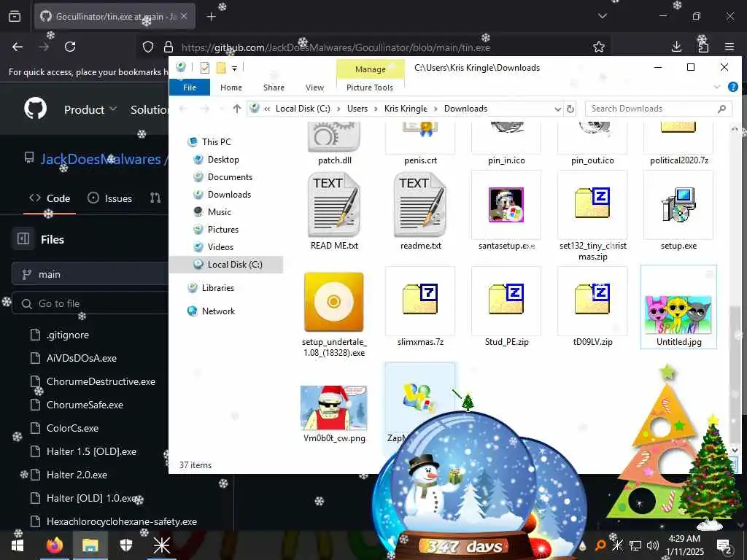Open Explorer quick access toolbar dropdown
The width and height of the screenshot is (747, 560).
[x=234, y=69]
